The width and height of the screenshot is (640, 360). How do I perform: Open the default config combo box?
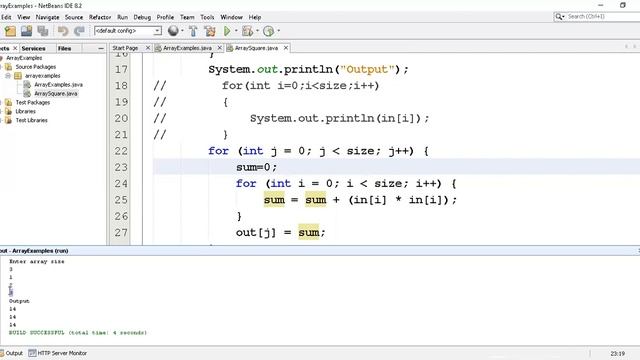(128, 31)
